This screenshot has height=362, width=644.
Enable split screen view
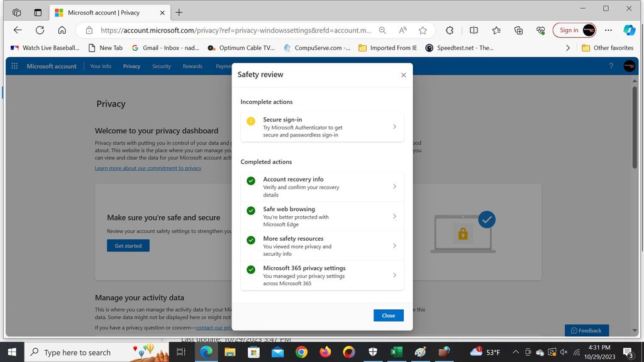[x=473, y=30]
